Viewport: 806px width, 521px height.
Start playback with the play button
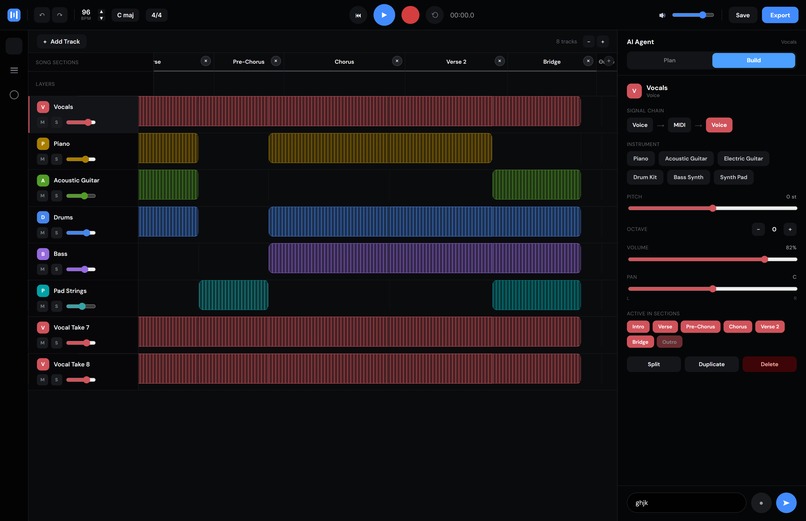(384, 15)
